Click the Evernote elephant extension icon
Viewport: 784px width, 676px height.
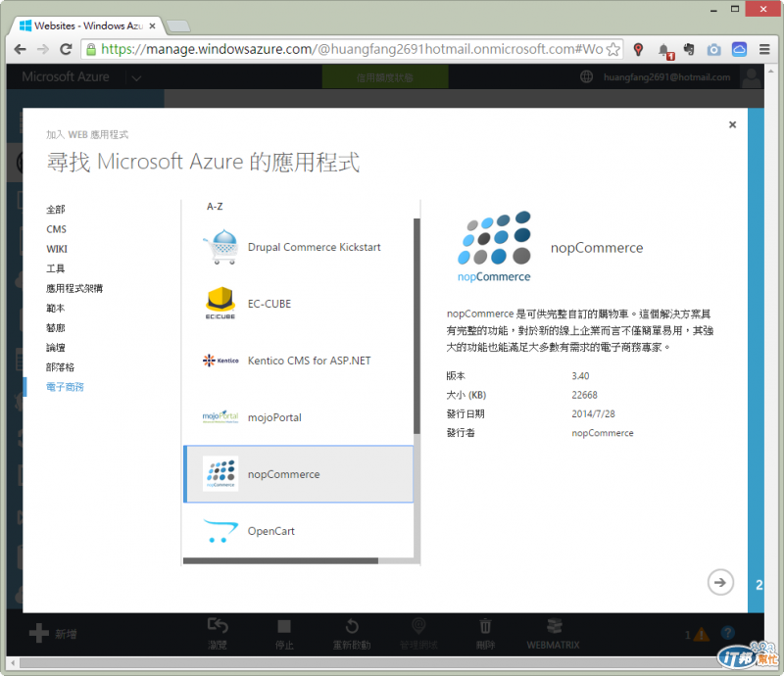coord(690,49)
